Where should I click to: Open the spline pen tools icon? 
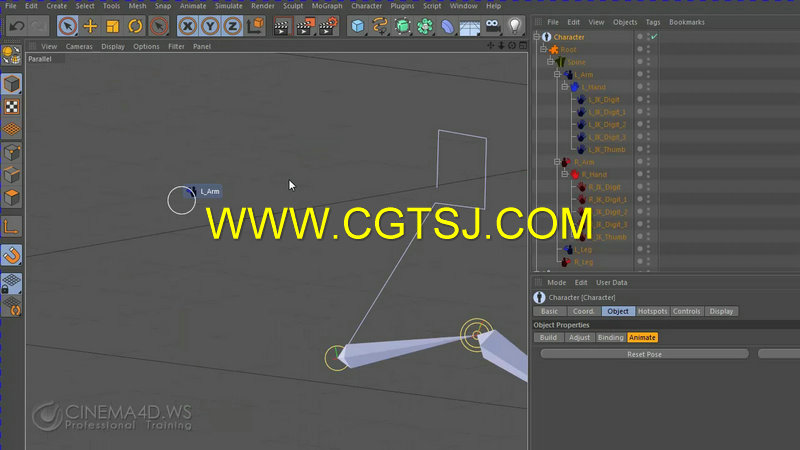coord(380,26)
